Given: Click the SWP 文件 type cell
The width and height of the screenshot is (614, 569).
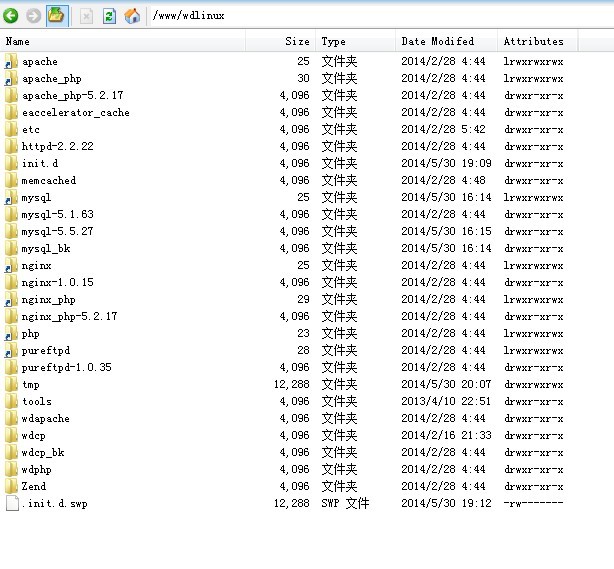Looking at the screenshot, I should (x=345, y=503).
